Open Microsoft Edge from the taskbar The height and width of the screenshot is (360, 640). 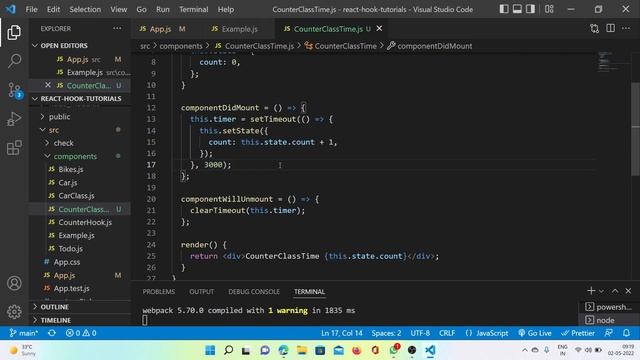coord(283,350)
